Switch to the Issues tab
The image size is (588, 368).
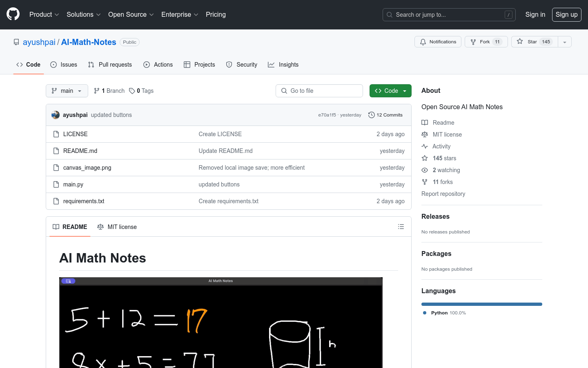64,65
